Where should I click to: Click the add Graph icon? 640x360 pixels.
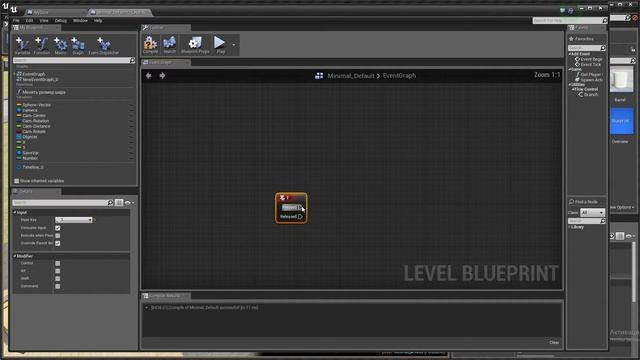[x=78, y=44]
